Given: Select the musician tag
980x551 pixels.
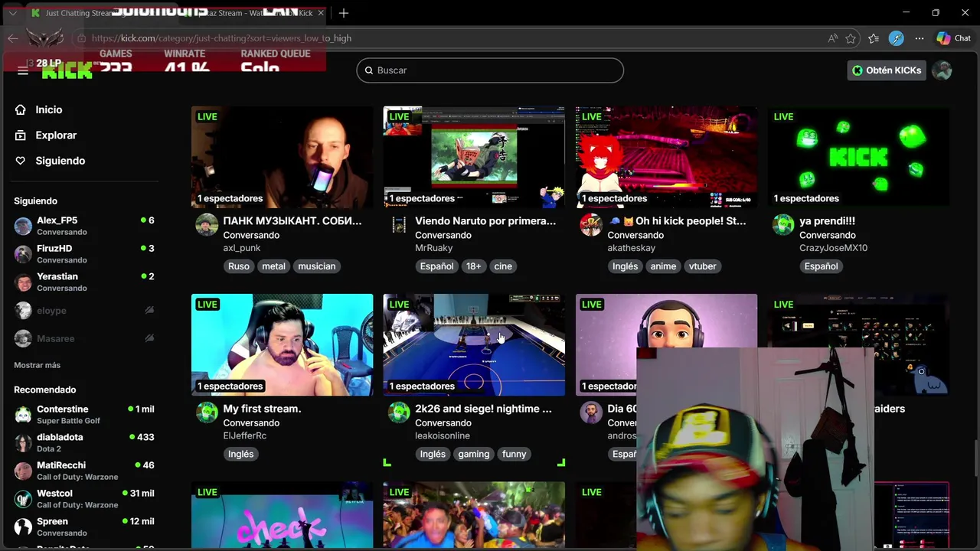Looking at the screenshot, I should [x=317, y=266].
